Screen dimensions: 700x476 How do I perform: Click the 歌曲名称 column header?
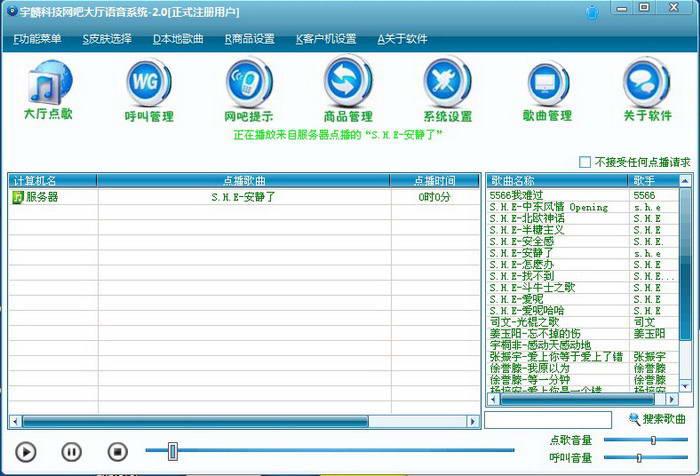click(x=557, y=180)
